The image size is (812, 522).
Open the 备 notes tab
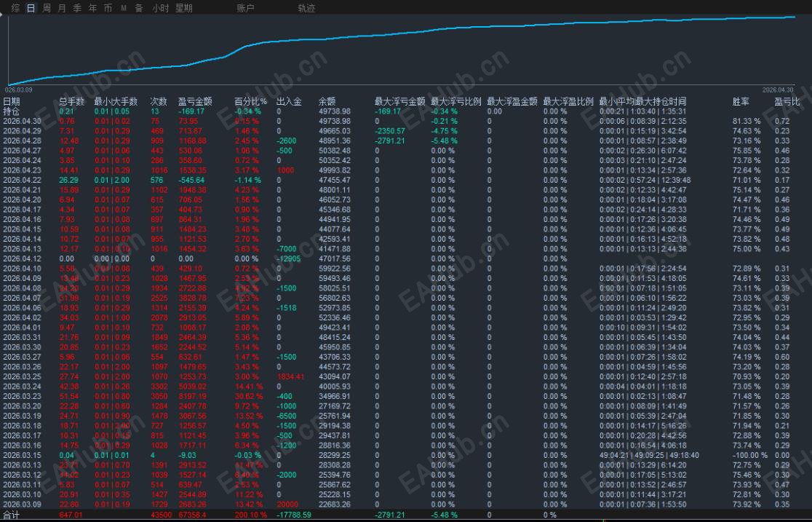tap(139, 8)
